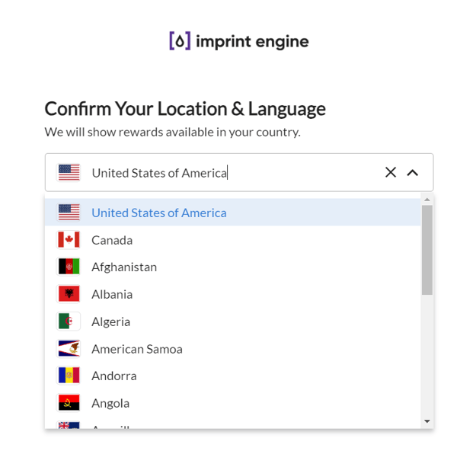Select United States of America option

pos(232,213)
